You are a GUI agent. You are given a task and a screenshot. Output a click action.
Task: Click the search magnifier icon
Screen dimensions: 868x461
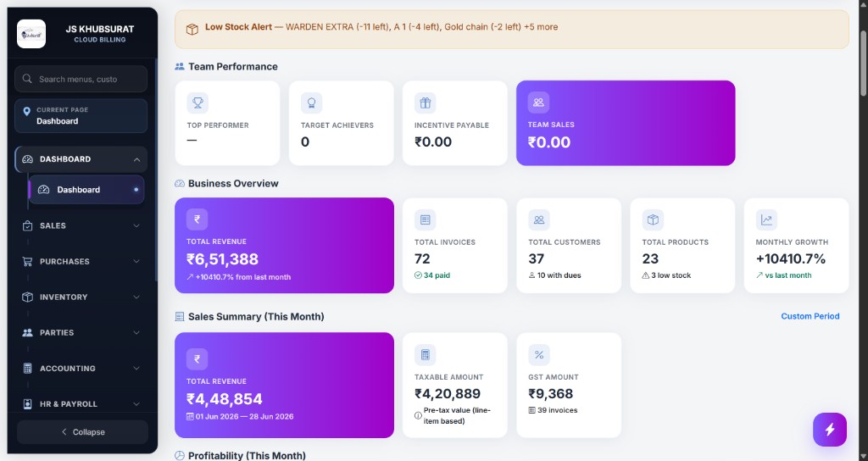[x=27, y=79]
